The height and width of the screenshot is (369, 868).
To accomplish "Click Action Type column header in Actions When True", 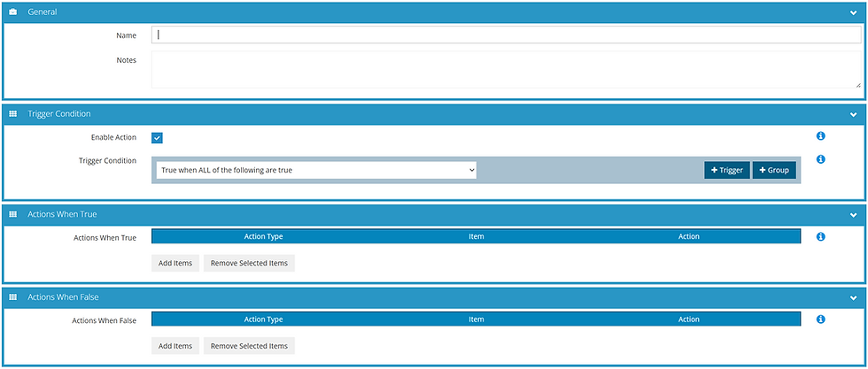I will [264, 236].
